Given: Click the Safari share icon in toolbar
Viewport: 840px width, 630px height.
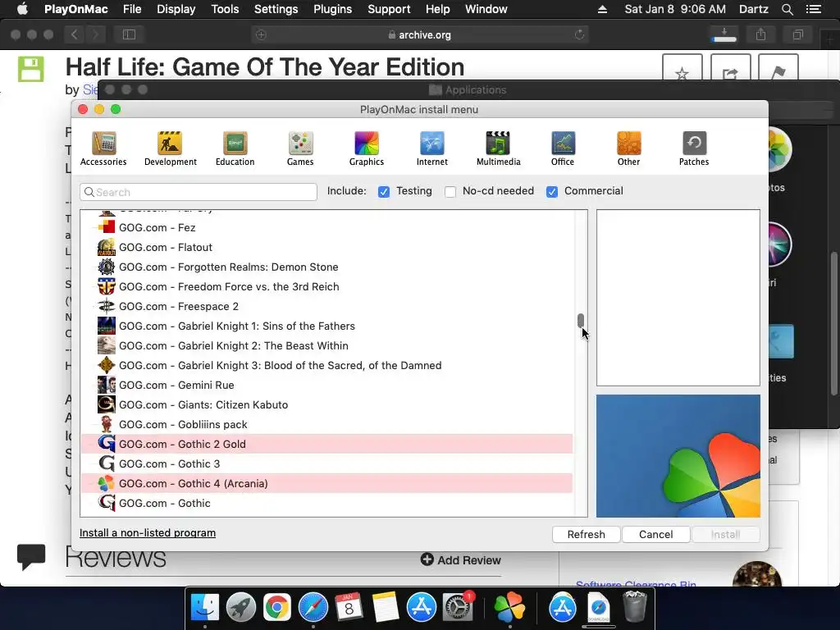Looking at the screenshot, I should 760,34.
